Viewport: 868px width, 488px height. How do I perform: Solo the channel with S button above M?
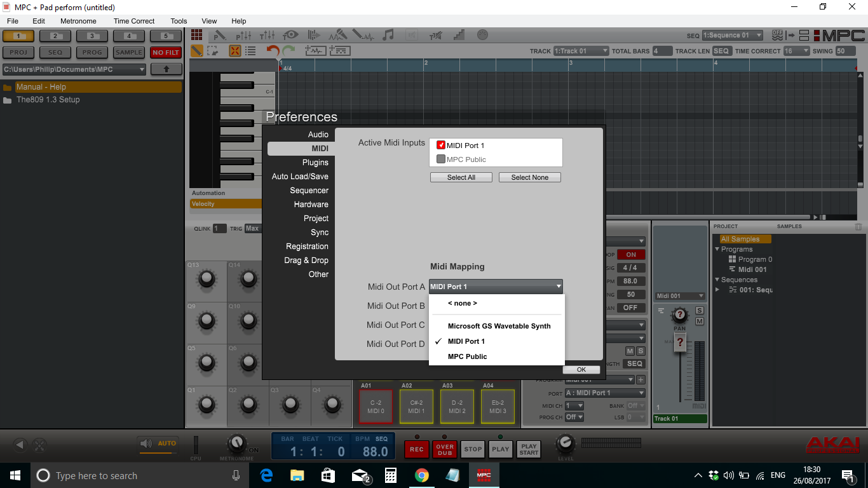click(x=699, y=310)
